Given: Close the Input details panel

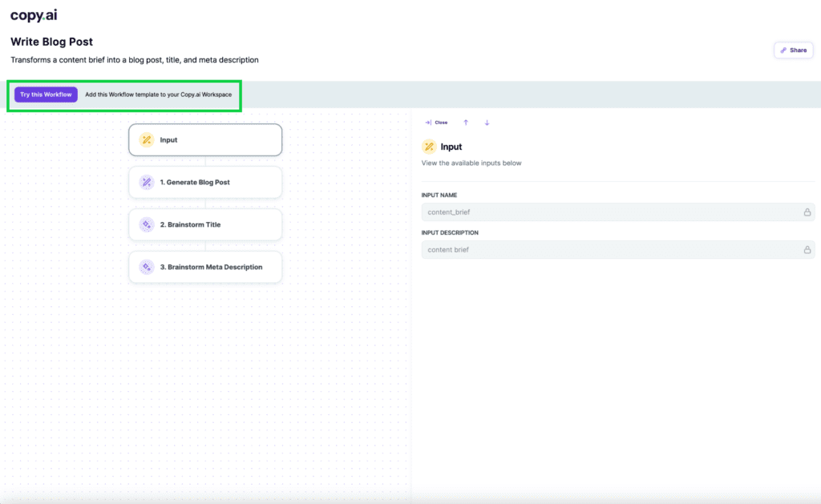Looking at the screenshot, I should [439, 122].
